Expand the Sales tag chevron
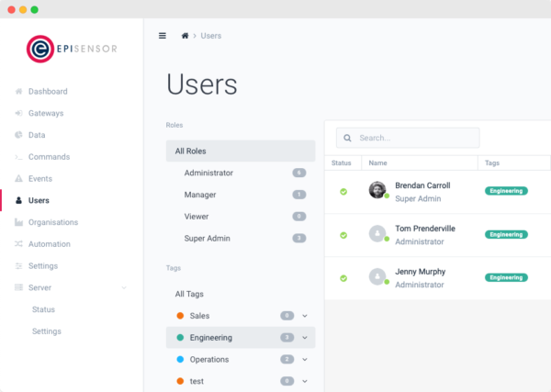The height and width of the screenshot is (392, 551). [x=305, y=316]
